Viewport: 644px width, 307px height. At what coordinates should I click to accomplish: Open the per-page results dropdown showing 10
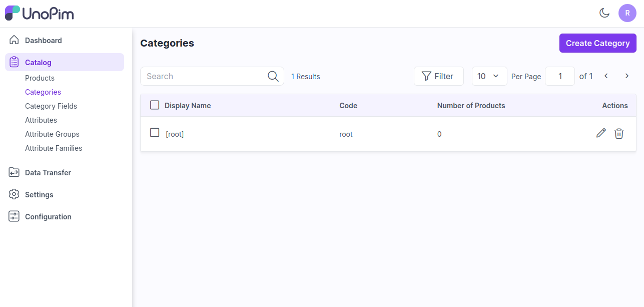(489, 76)
